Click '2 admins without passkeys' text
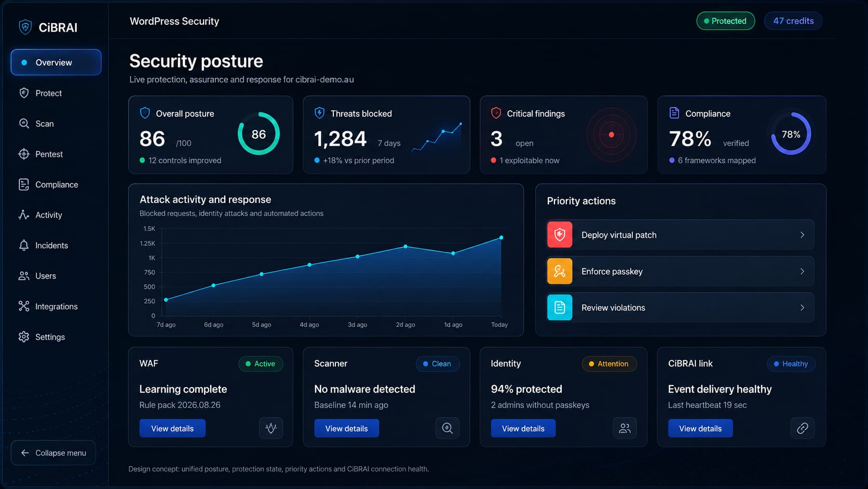868x489 pixels. point(540,405)
